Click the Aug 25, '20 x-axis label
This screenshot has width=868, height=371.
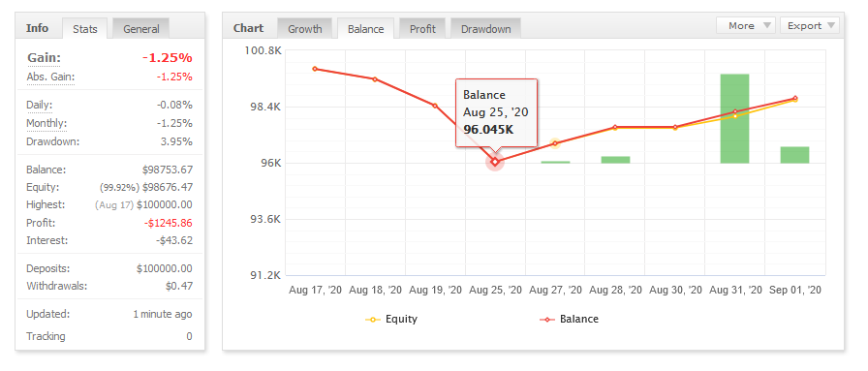[x=495, y=290]
